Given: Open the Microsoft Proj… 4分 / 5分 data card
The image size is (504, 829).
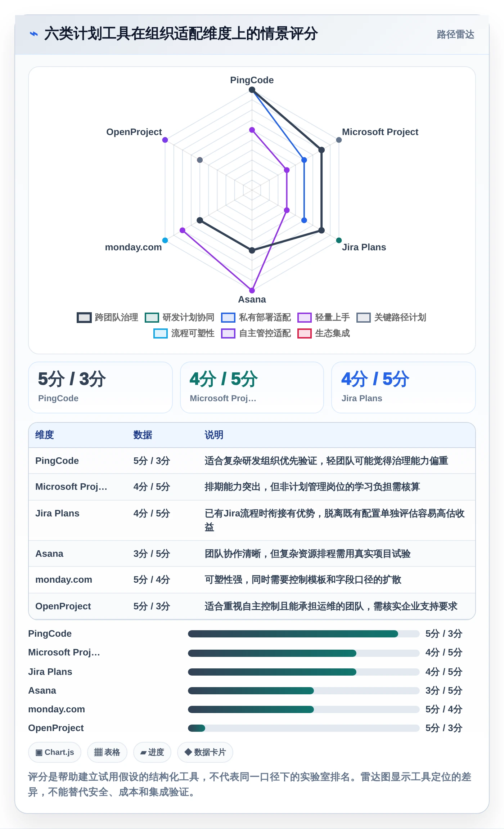Looking at the screenshot, I should [x=252, y=387].
